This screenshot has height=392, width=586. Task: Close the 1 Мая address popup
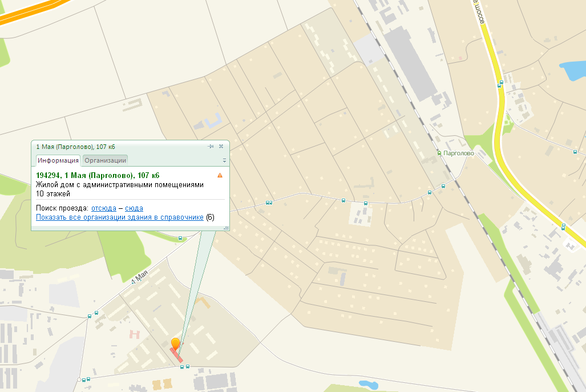pyautogui.click(x=221, y=147)
